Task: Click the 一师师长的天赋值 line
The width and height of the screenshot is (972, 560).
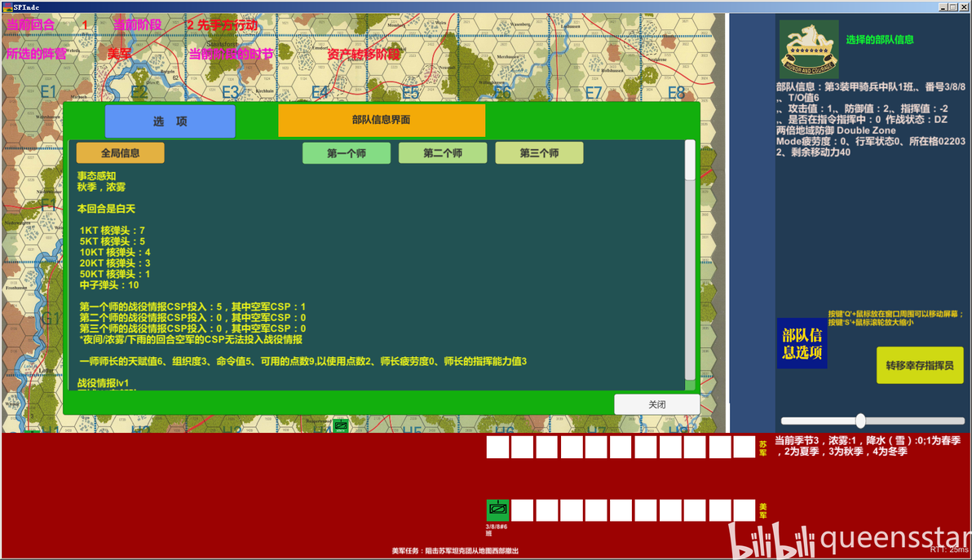Action: coord(303,361)
